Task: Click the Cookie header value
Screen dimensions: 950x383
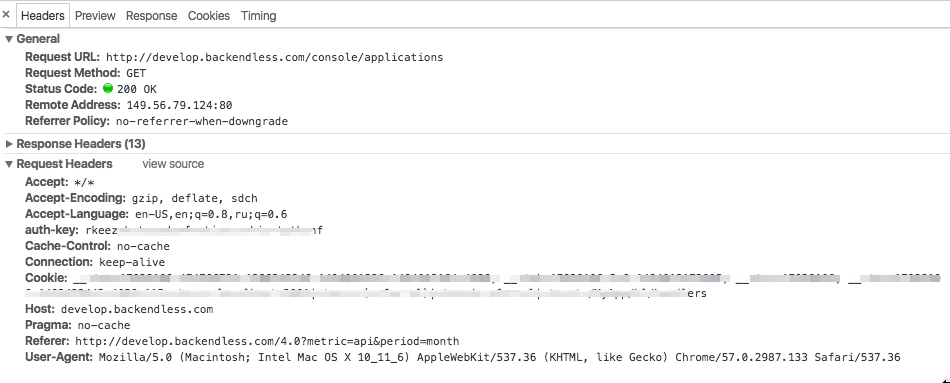Action: (x=506, y=286)
